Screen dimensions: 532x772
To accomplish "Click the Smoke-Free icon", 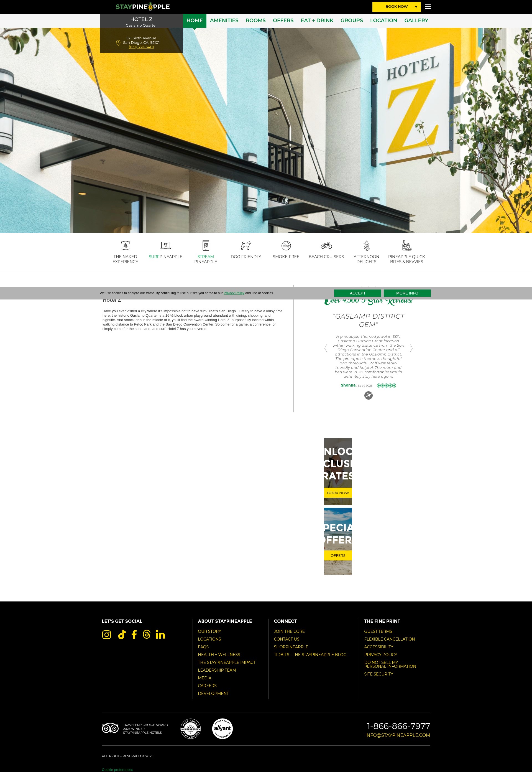I will click(x=286, y=245).
